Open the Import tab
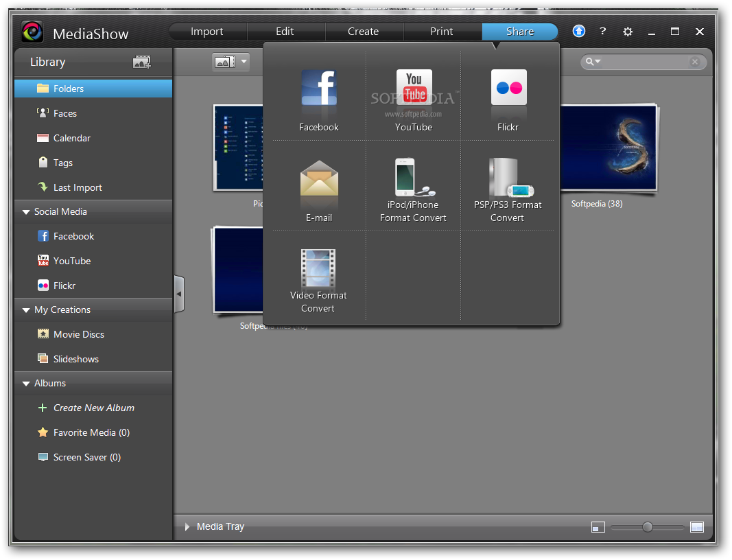 tap(206, 32)
